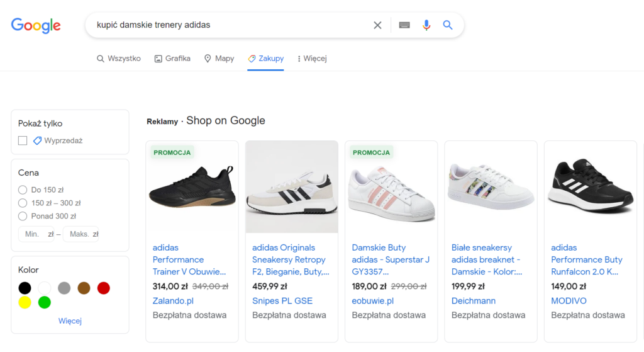Open the adidas Originals Retropy F2 shoe image
The height and width of the screenshot is (352, 644).
[x=292, y=187]
